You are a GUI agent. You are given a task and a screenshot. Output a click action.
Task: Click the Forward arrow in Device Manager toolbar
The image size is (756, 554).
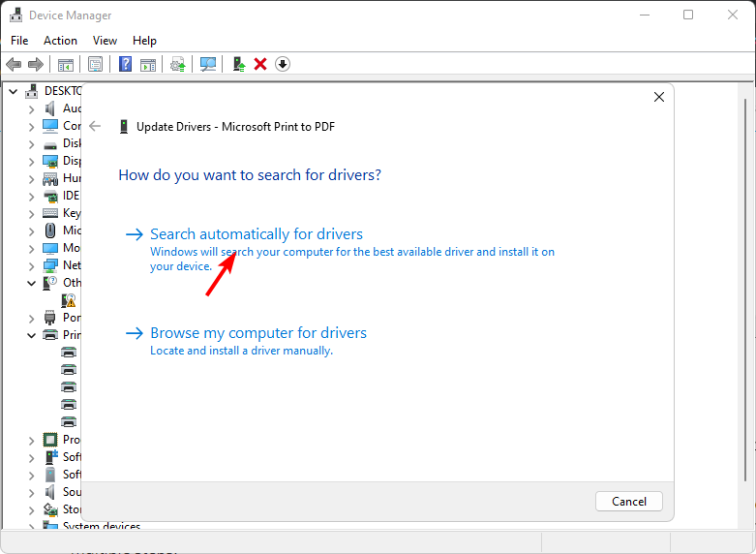click(36, 64)
